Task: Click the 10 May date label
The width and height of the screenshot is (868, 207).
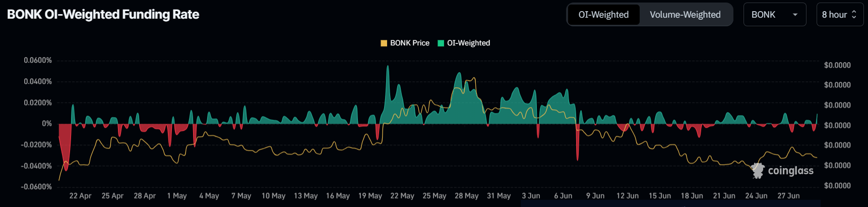Action: [273, 196]
